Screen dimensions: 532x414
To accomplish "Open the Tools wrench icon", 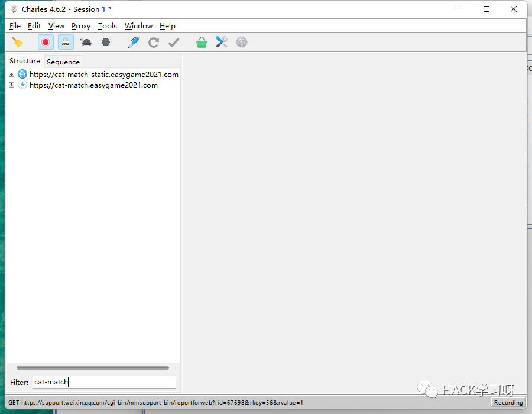I will coord(222,42).
